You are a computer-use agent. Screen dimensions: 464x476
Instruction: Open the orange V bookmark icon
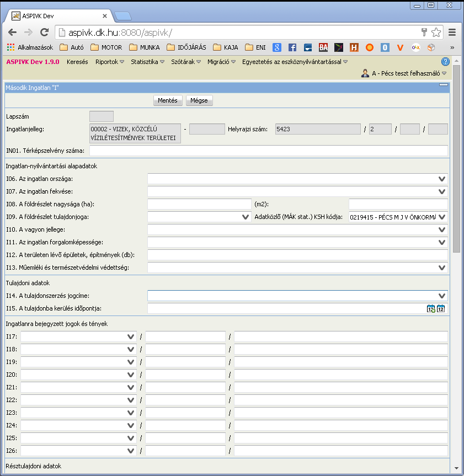[400, 47]
